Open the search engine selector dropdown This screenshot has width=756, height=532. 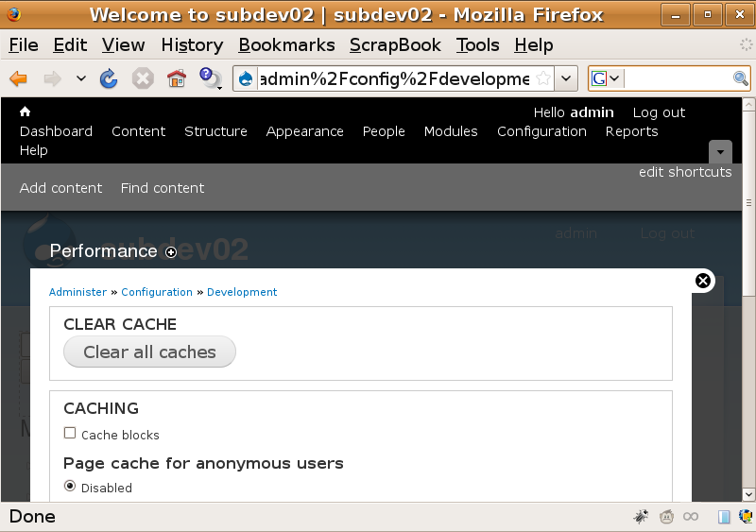click(x=607, y=78)
